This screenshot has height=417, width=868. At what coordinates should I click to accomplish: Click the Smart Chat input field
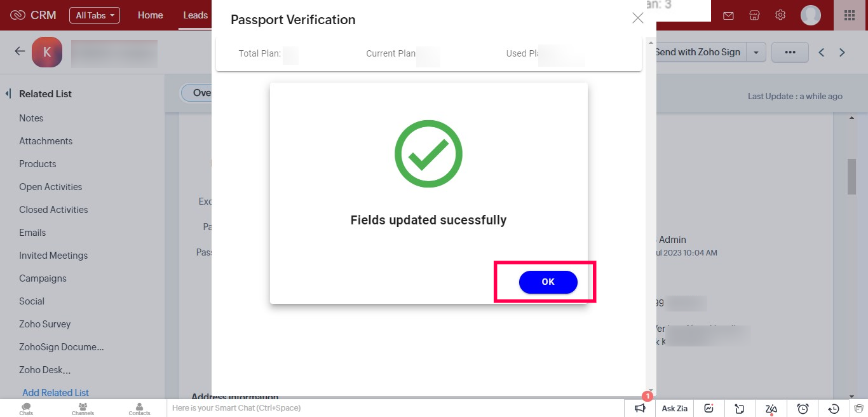pos(395,408)
